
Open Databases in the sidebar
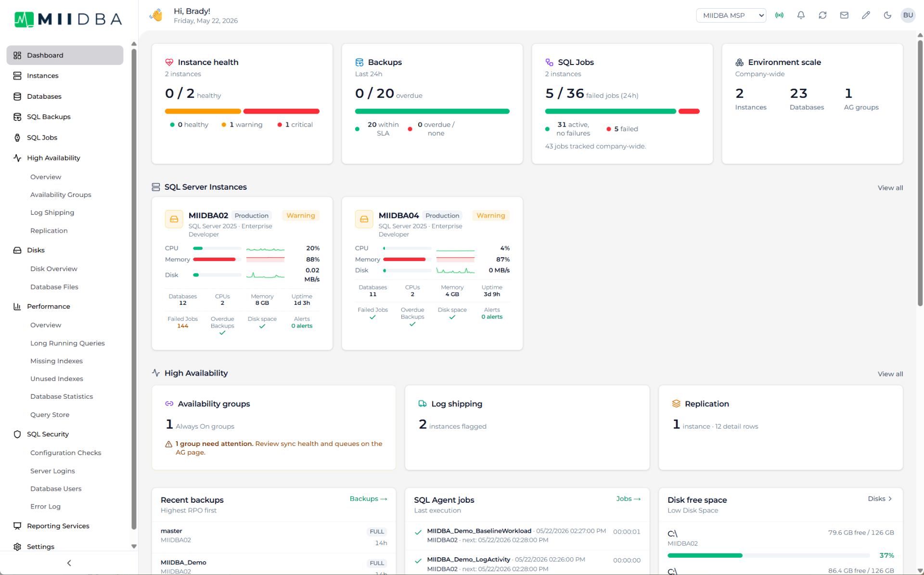pyautogui.click(x=64, y=96)
